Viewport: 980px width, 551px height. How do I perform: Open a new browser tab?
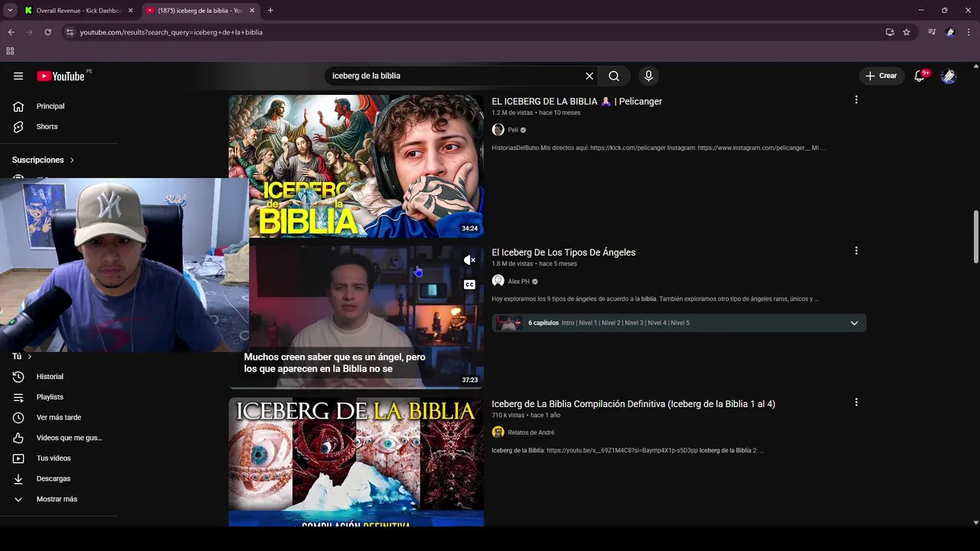tap(270, 11)
